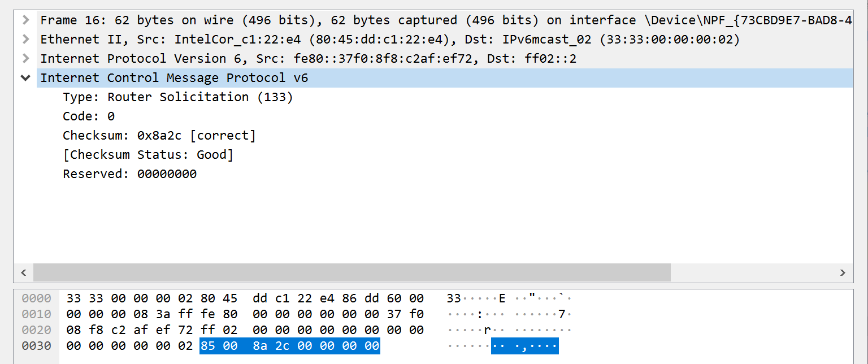The width and height of the screenshot is (868, 364).
Task: Expand the Frame 16 tree row
Action: (25, 20)
